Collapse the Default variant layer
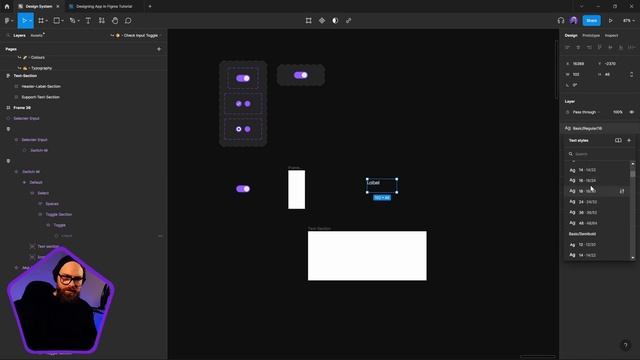This screenshot has width=640, height=360. 24,182
